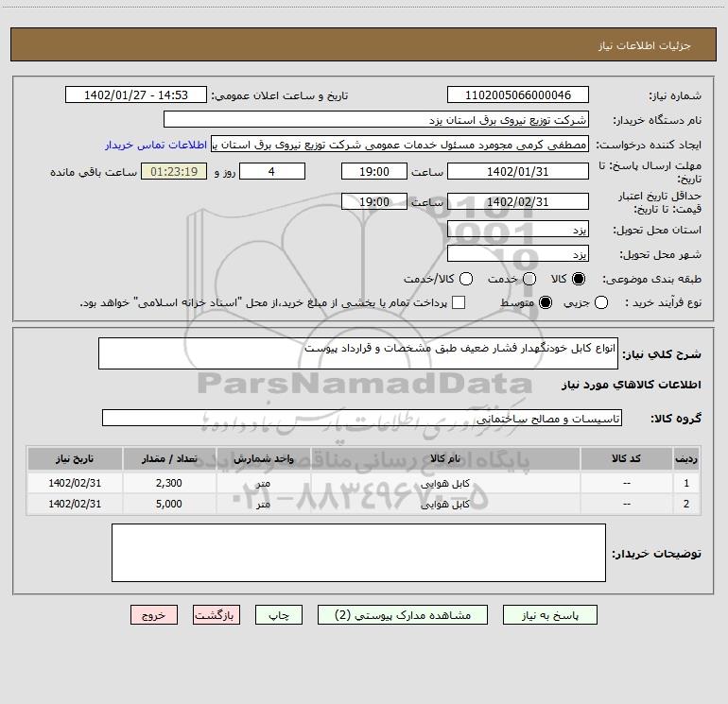Viewport: 728px width, 704px height.
Task: Click the خروج exit button
Action: click(x=154, y=615)
